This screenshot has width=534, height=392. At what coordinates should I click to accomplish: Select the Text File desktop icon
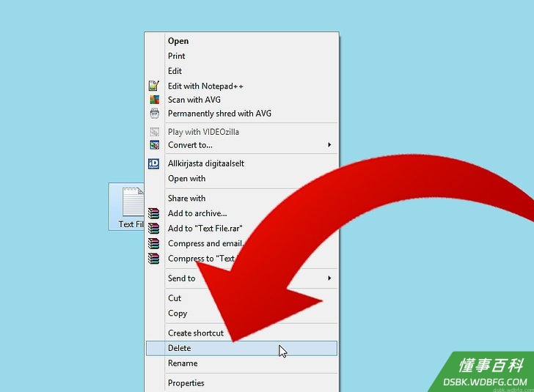127,207
